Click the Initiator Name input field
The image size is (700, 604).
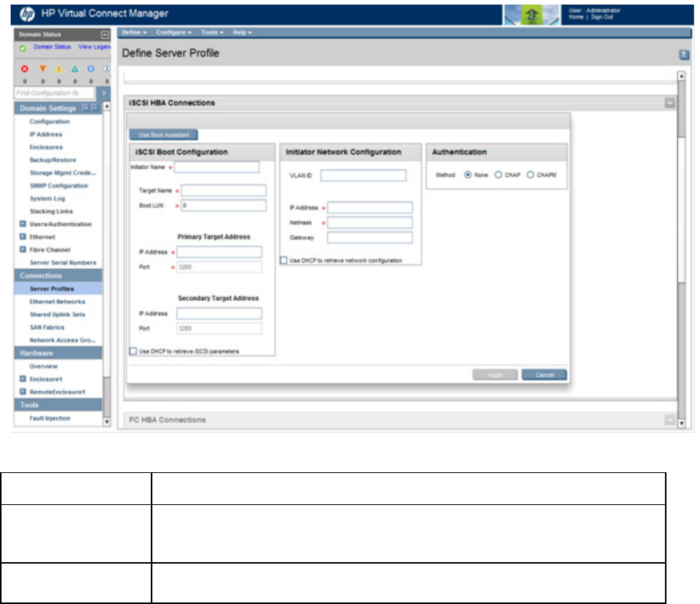(216, 167)
